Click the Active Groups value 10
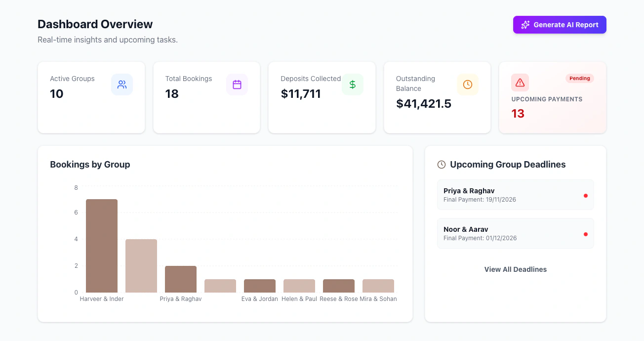The width and height of the screenshot is (644, 341). tap(57, 94)
